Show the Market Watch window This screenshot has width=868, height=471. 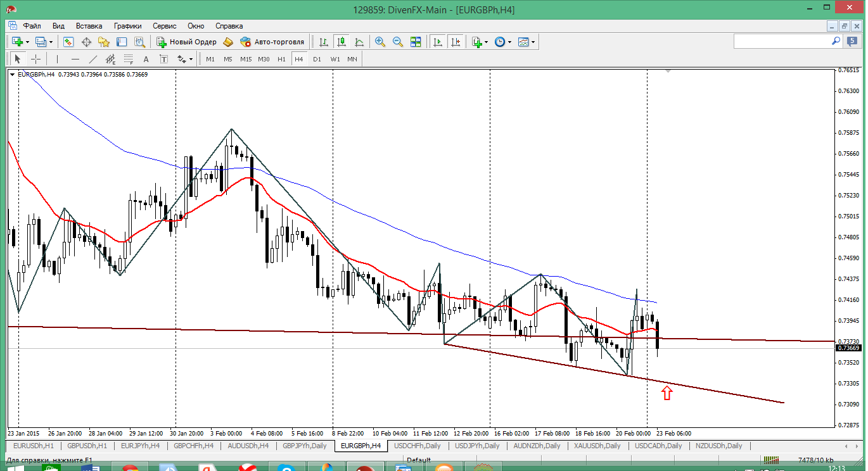[x=68, y=42]
